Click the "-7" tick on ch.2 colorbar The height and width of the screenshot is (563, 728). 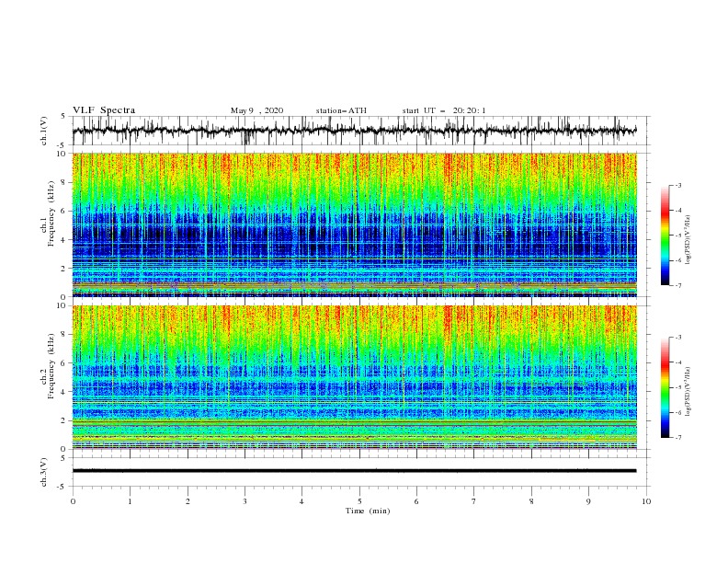tap(677, 438)
